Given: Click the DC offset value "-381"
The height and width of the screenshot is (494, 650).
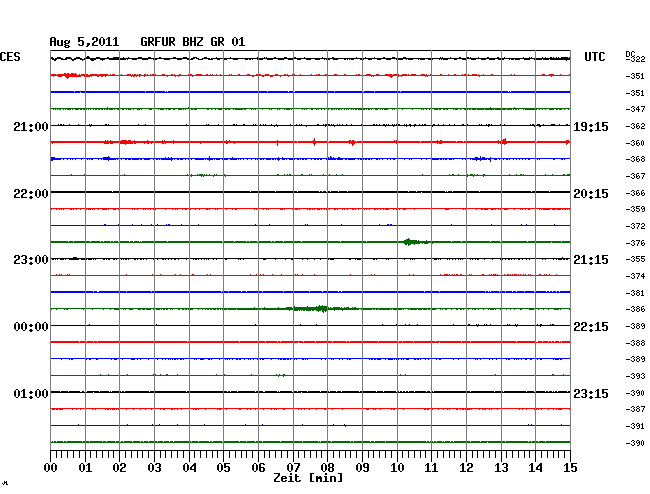Looking at the screenshot, I should (635, 293).
